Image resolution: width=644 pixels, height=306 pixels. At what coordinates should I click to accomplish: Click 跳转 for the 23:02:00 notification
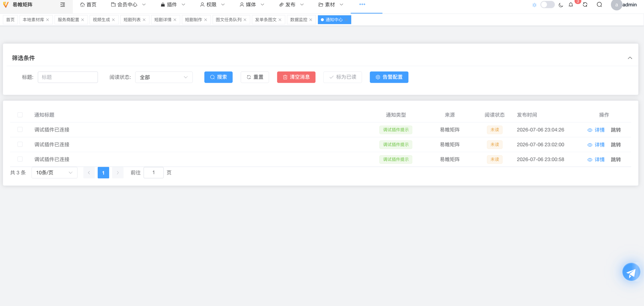click(x=616, y=145)
